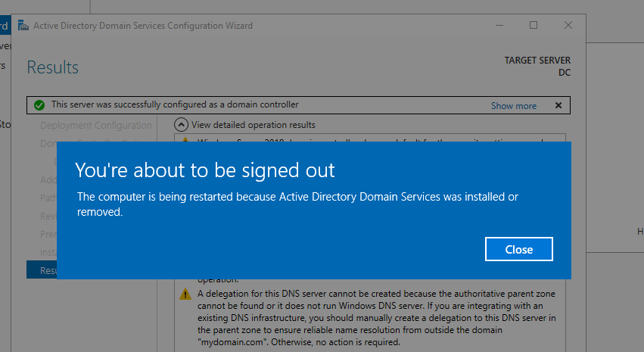
Task: Click "You're about to be signed out" title
Action: coord(204,168)
